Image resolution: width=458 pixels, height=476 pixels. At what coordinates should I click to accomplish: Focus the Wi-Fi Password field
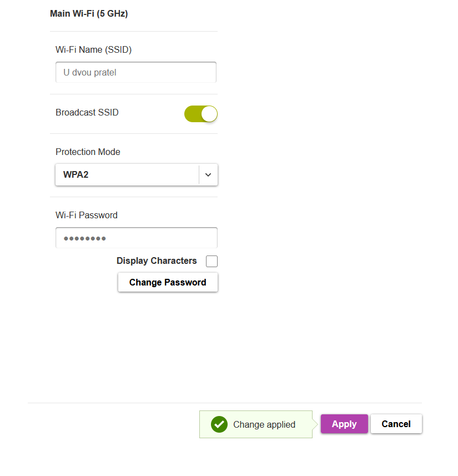(136, 238)
